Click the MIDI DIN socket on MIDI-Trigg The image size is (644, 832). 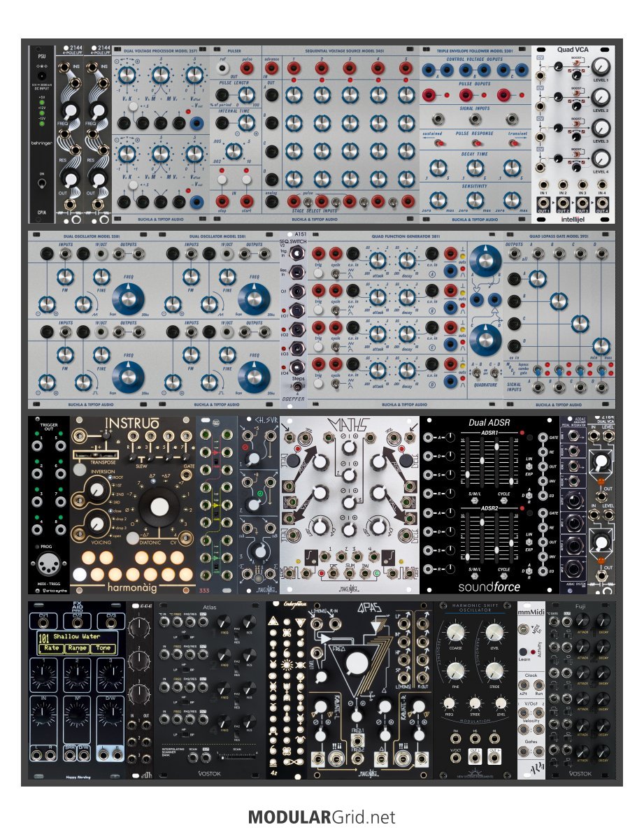coord(48,565)
